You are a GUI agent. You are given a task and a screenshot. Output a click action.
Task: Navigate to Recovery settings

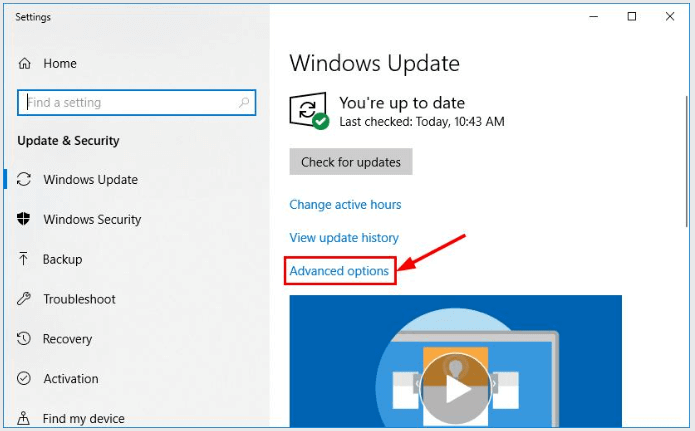click(x=67, y=339)
